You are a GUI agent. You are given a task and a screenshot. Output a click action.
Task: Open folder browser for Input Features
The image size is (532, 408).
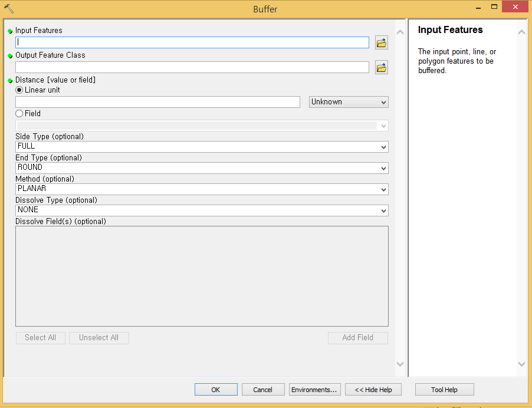[382, 42]
